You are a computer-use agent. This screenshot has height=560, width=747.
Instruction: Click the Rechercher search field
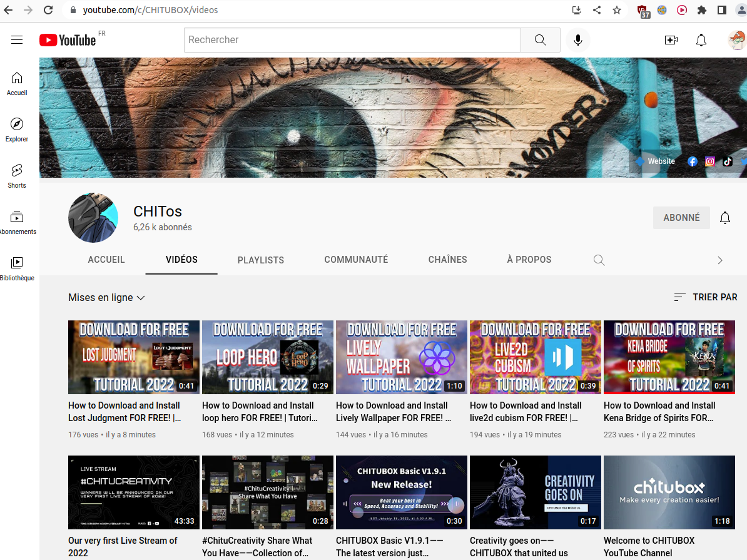coord(352,40)
